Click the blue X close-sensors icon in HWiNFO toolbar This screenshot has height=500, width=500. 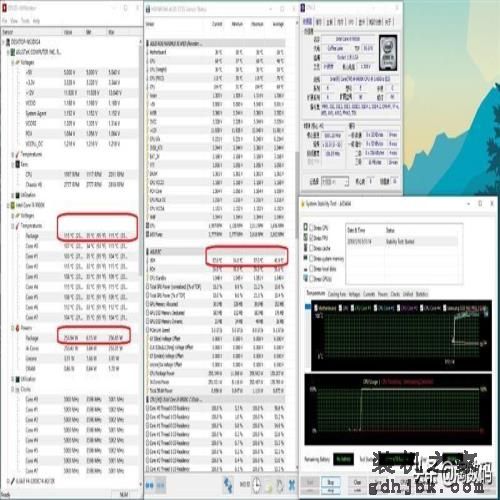tap(292, 485)
